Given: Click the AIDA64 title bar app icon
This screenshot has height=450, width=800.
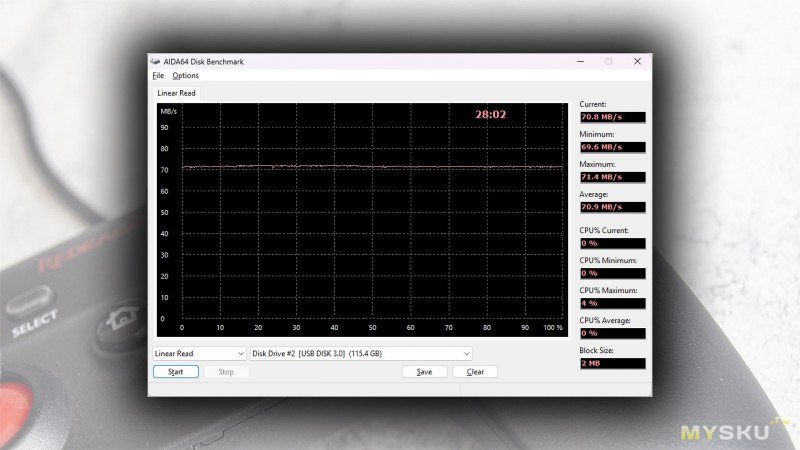Looking at the screenshot, I should click(x=155, y=62).
